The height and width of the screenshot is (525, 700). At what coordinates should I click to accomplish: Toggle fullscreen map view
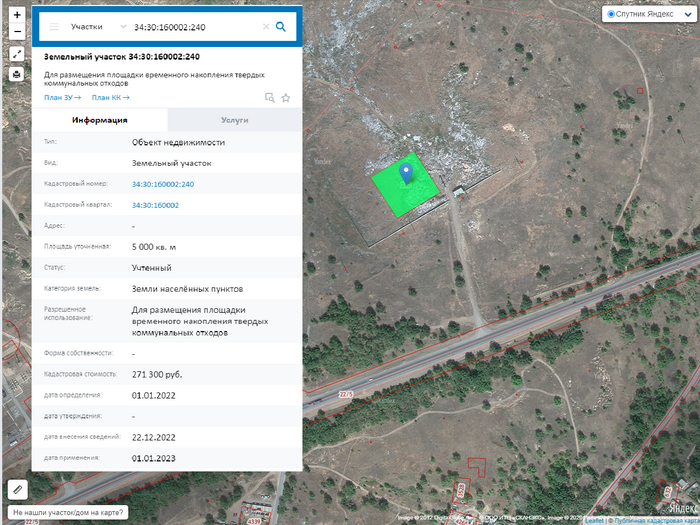coord(17,54)
